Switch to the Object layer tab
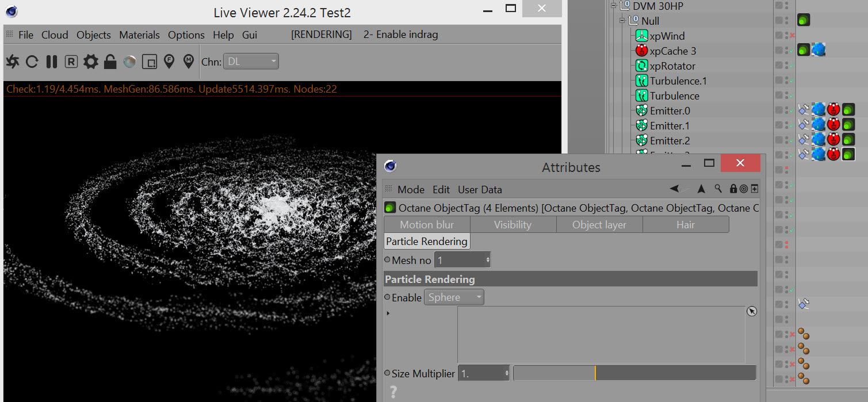 click(599, 225)
